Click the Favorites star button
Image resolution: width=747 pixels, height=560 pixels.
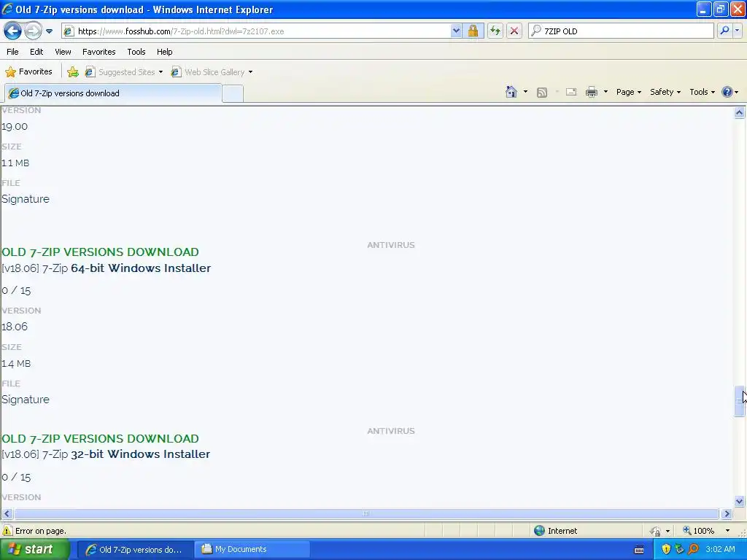point(28,72)
